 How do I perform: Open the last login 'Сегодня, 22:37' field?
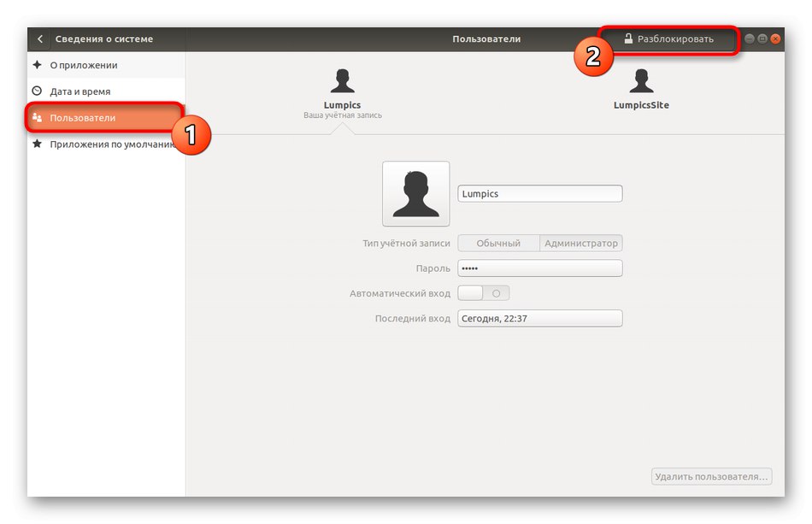pos(540,319)
